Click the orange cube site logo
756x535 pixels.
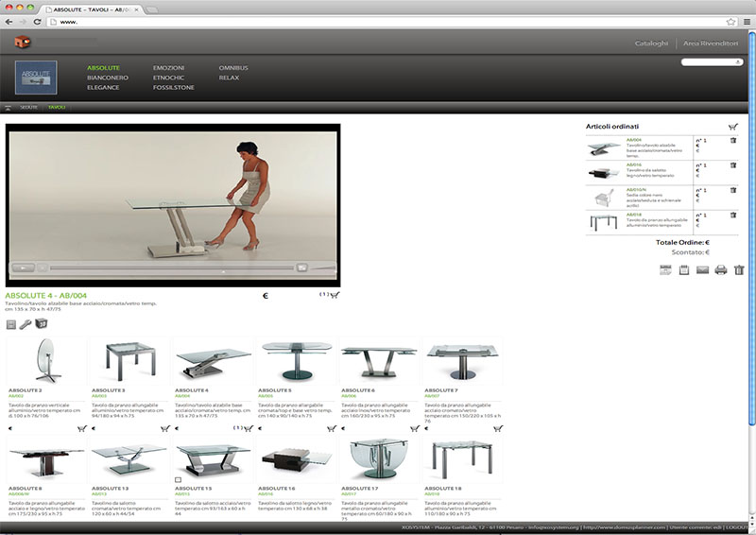pos(22,43)
